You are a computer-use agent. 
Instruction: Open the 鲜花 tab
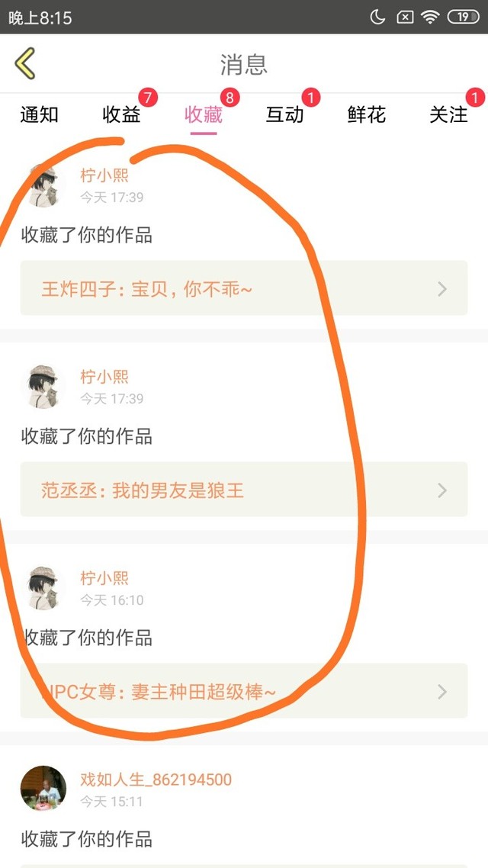coord(367,114)
